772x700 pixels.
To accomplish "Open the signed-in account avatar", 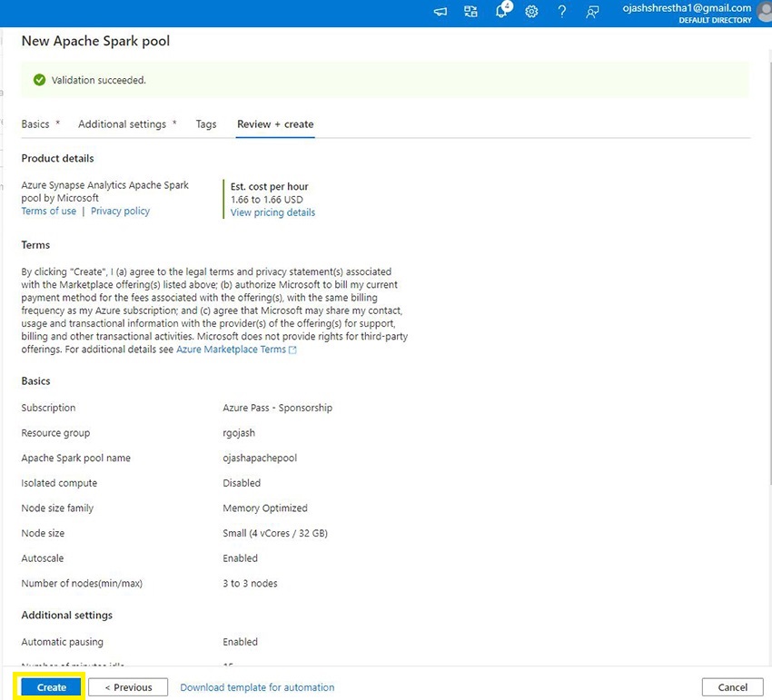I will 763,12.
